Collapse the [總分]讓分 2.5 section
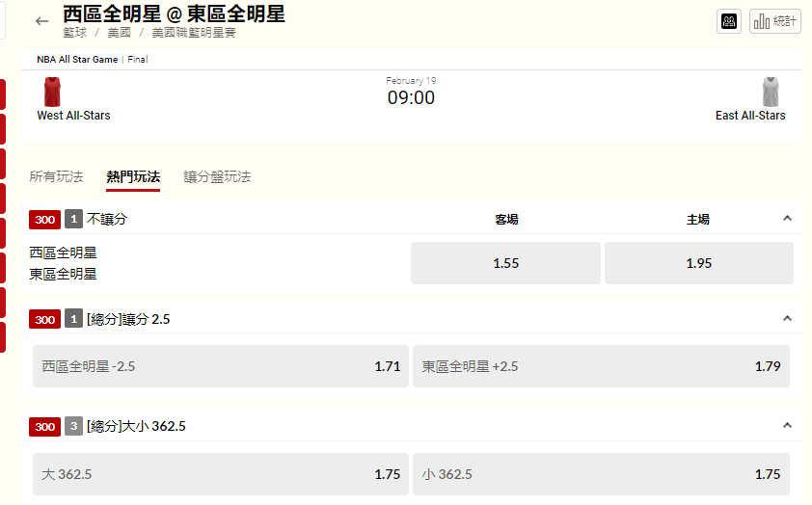 point(787,318)
